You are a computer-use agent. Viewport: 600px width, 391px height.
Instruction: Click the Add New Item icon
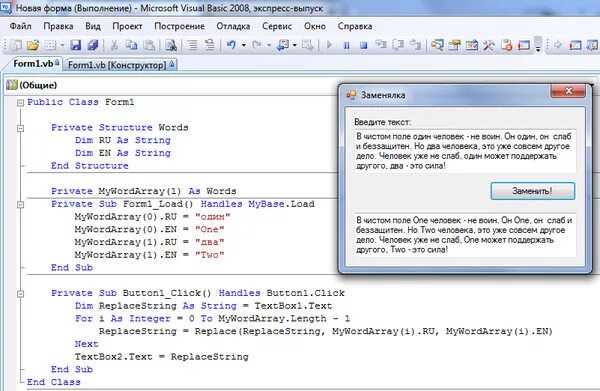point(51,45)
